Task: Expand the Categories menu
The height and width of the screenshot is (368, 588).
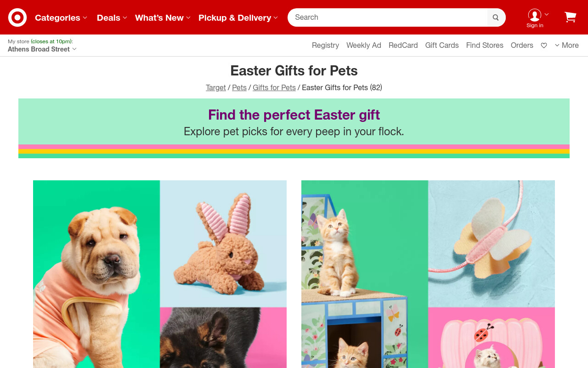Action: (x=61, y=17)
